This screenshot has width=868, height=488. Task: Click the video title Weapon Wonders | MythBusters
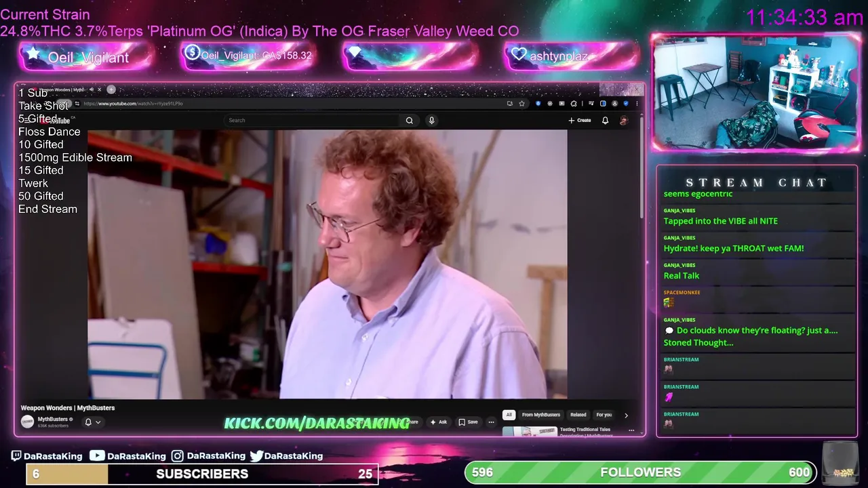pyautogui.click(x=68, y=408)
